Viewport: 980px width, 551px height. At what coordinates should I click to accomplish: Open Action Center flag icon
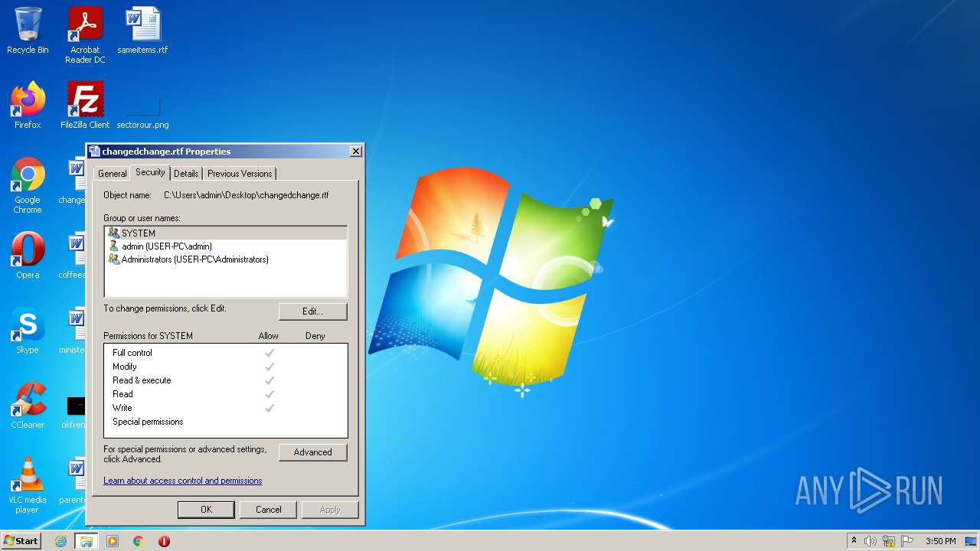coord(906,541)
